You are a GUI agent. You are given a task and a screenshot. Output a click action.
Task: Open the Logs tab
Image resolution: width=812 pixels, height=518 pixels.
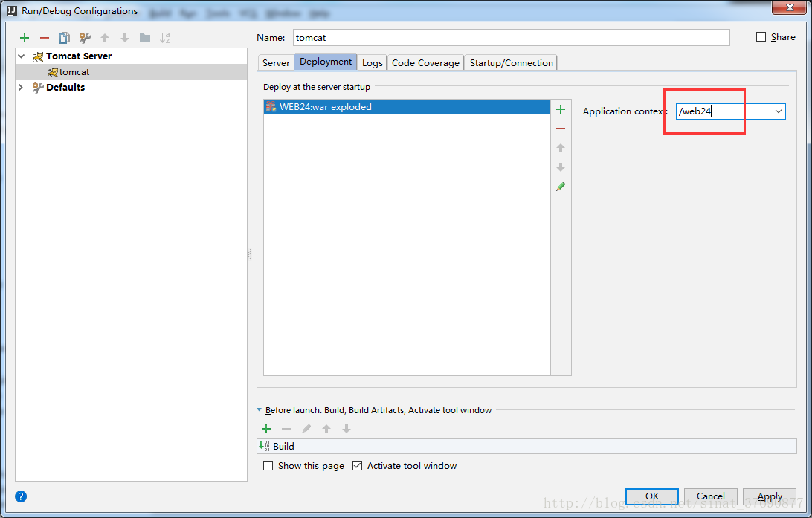[373, 62]
